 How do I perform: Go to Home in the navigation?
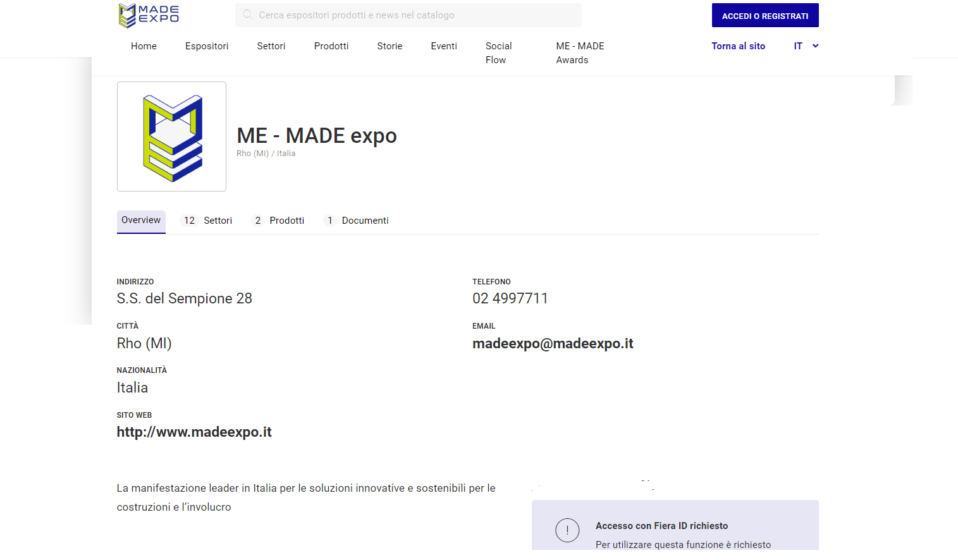pyautogui.click(x=144, y=46)
